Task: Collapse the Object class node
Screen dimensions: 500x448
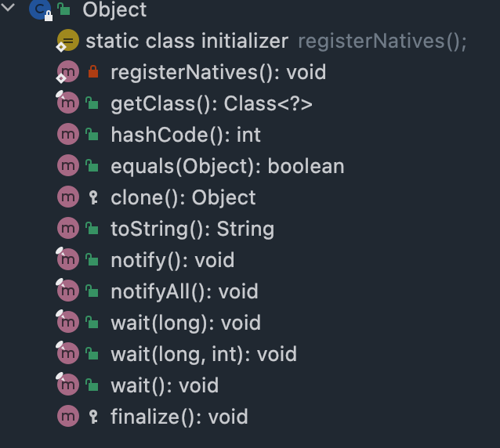Action: [x=8, y=7]
